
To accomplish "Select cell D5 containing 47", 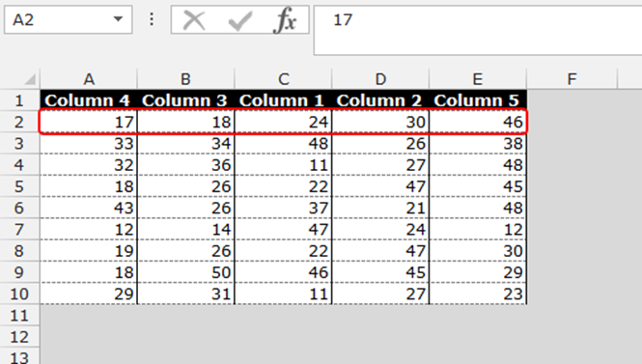I will tap(380, 186).
